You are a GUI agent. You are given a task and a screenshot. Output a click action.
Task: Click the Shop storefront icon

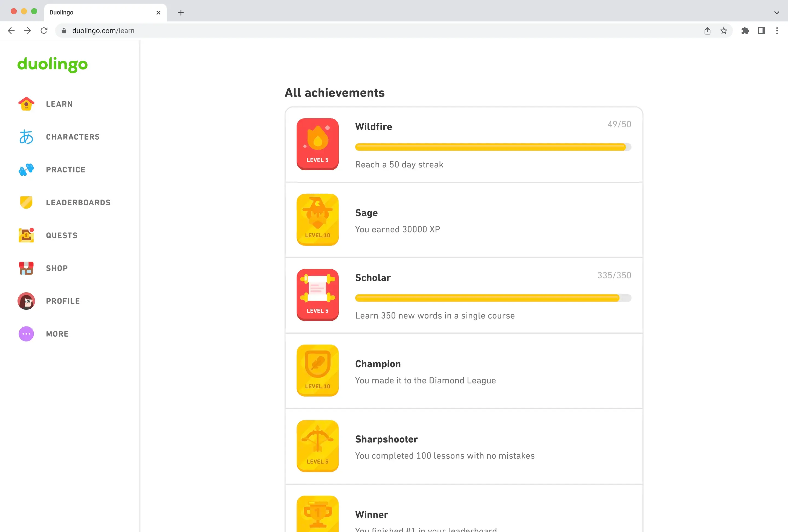point(26,268)
